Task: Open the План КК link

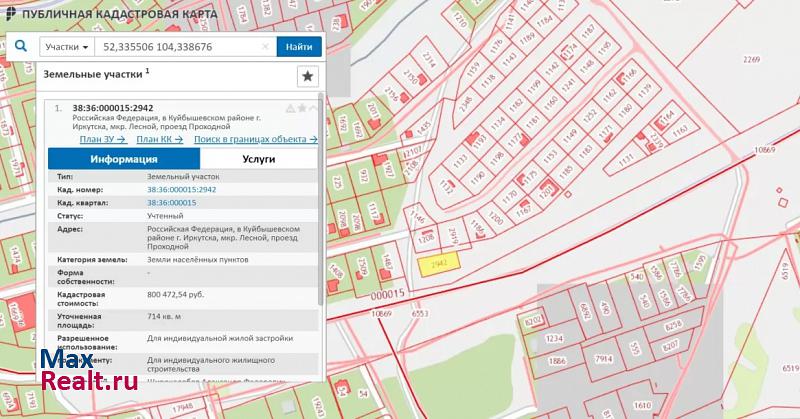Action: point(159,139)
